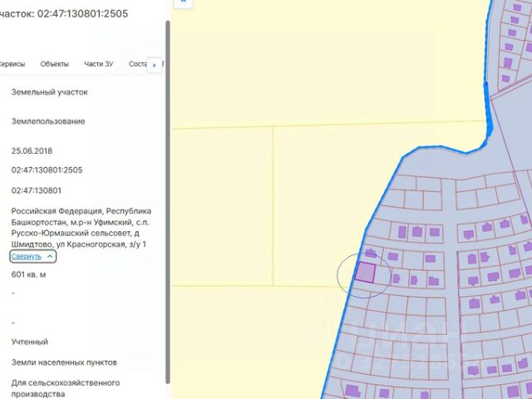Click the area value 601 кв. м

pos(28,274)
